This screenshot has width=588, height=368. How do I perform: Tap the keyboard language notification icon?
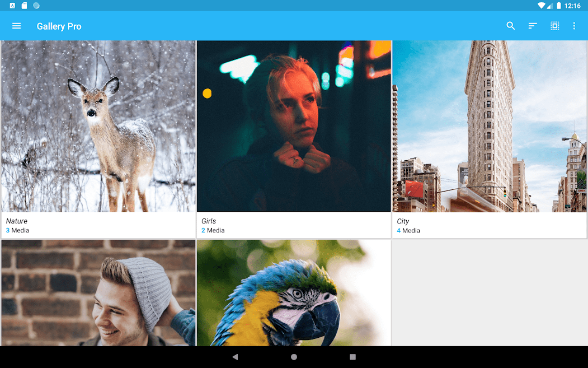coord(12,6)
